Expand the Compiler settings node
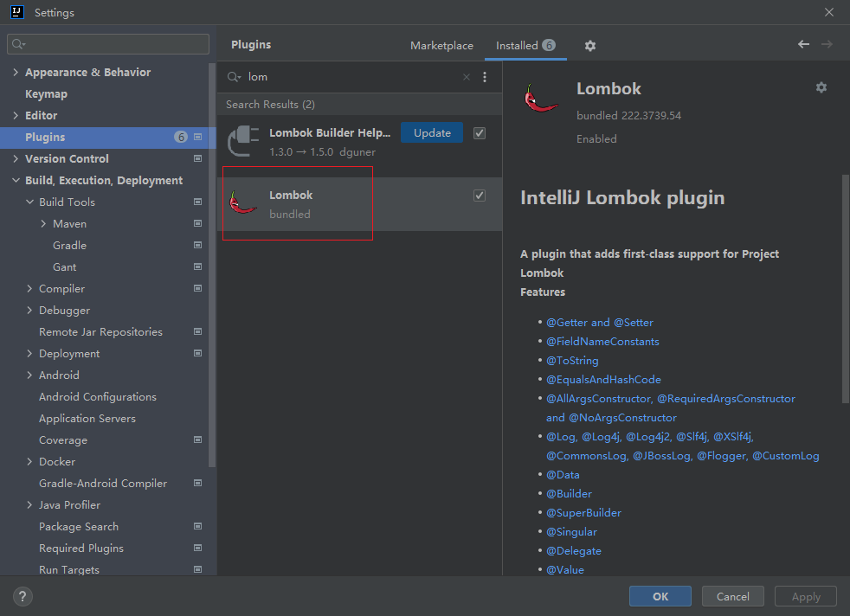850x616 pixels. coord(29,289)
